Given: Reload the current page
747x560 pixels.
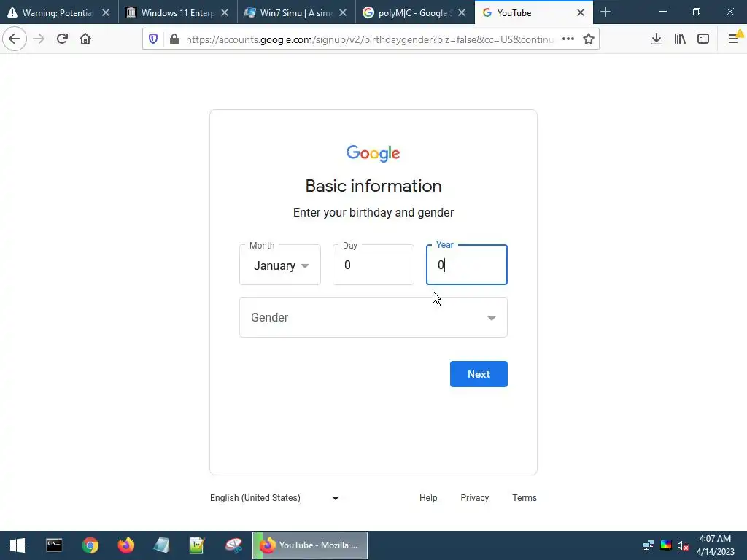Looking at the screenshot, I should coord(62,39).
